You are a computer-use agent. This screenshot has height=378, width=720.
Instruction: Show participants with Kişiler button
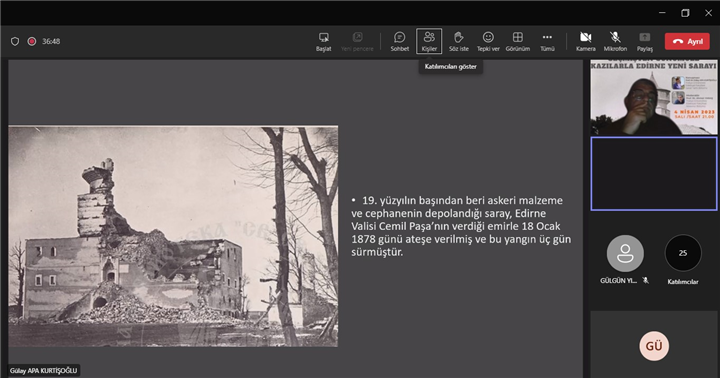click(429, 41)
